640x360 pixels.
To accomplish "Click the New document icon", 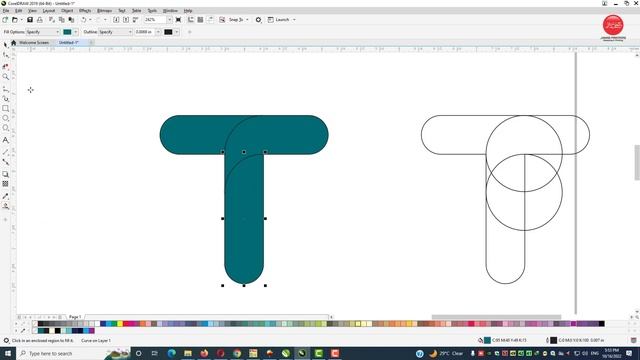I will pyautogui.click(x=5, y=20).
